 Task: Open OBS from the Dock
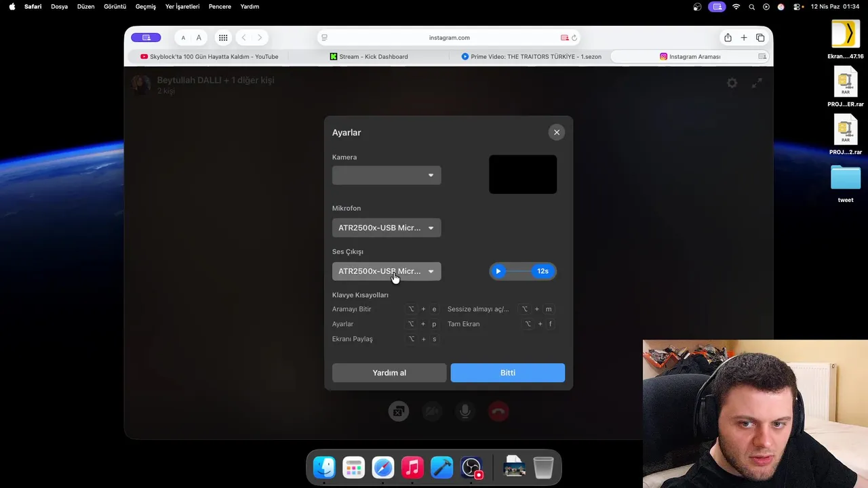[471, 467]
